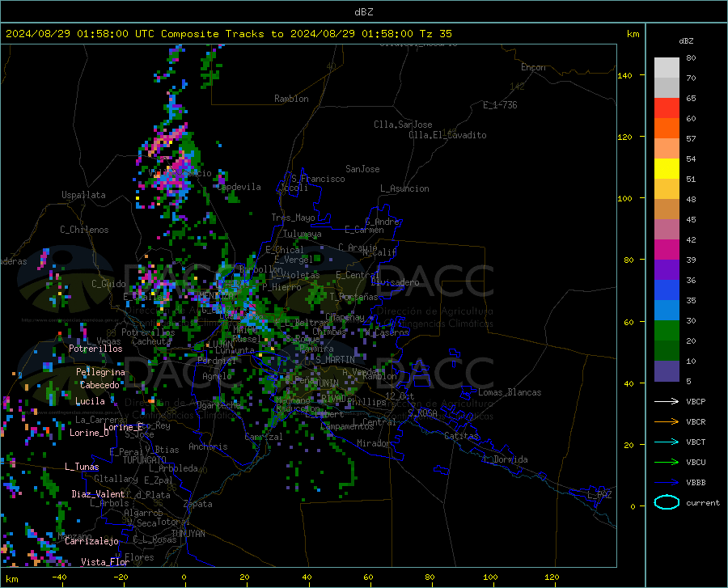The height and width of the screenshot is (588, 728).
Task: Click the cyan VBCT arrow legend icon
Action: 667,442
